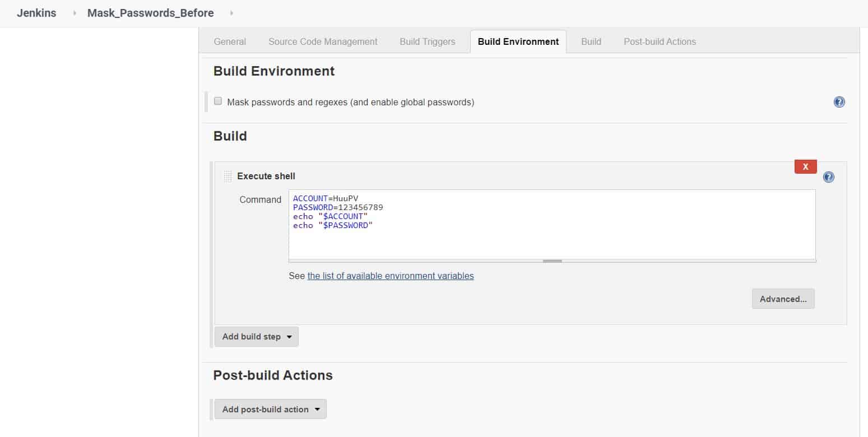Navigate to Jenkins home via breadcrumb

(36, 12)
